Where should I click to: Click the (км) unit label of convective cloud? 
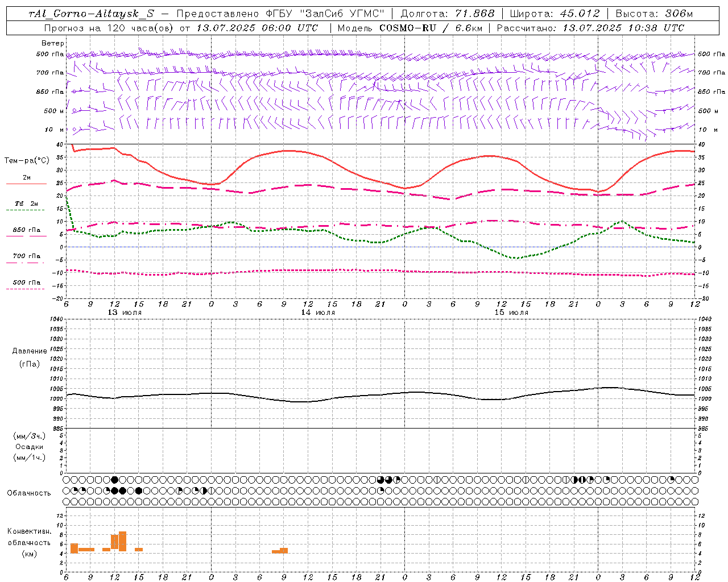[x=30, y=554]
